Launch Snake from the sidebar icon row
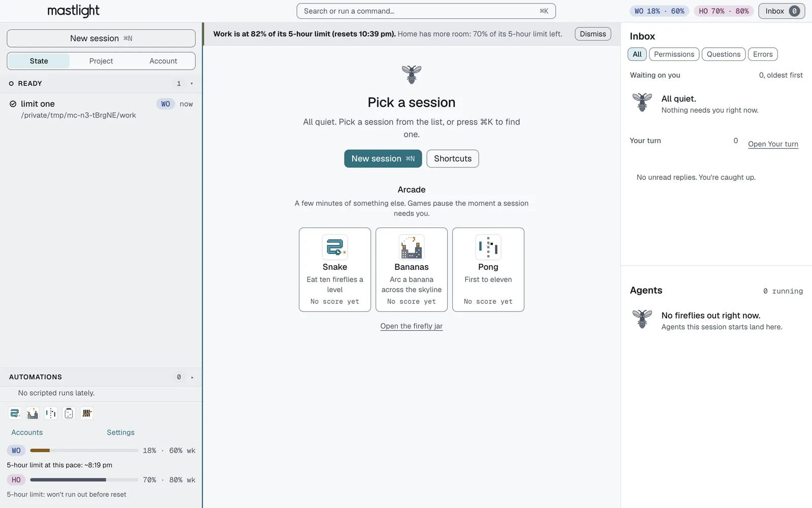 pyautogui.click(x=15, y=414)
